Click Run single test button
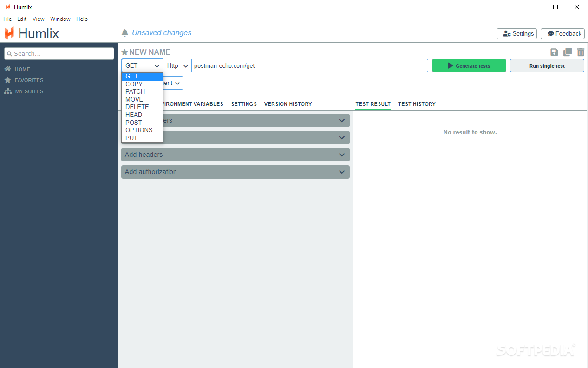The width and height of the screenshot is (588, 368). (547, 66)
